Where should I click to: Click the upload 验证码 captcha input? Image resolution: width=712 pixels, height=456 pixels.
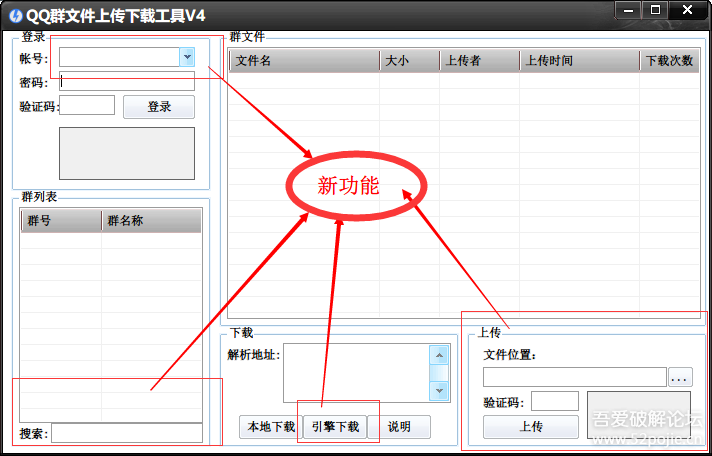(555, 401)
